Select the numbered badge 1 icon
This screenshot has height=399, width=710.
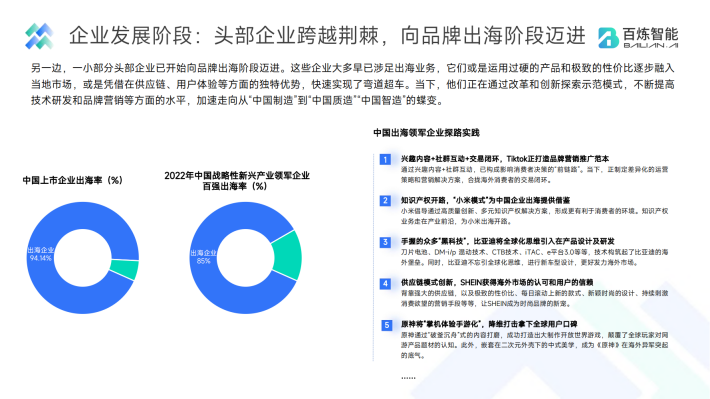tap(385, 159)
